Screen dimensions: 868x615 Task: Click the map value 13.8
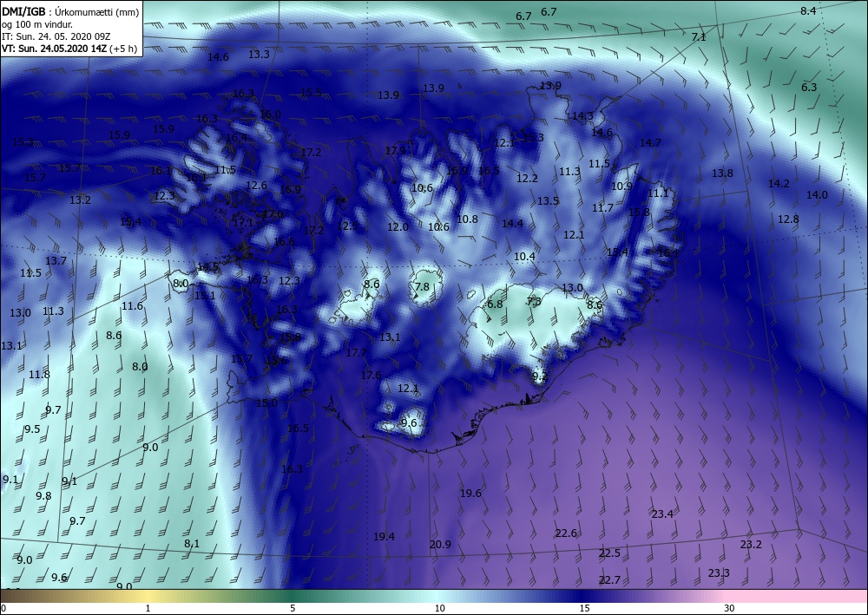coord(722,173)
